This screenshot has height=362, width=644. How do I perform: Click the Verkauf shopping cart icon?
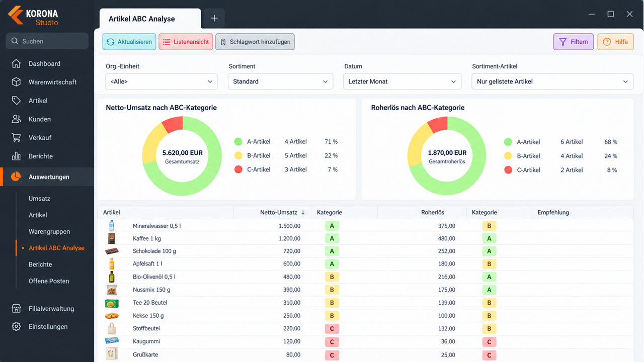point(16,138)
